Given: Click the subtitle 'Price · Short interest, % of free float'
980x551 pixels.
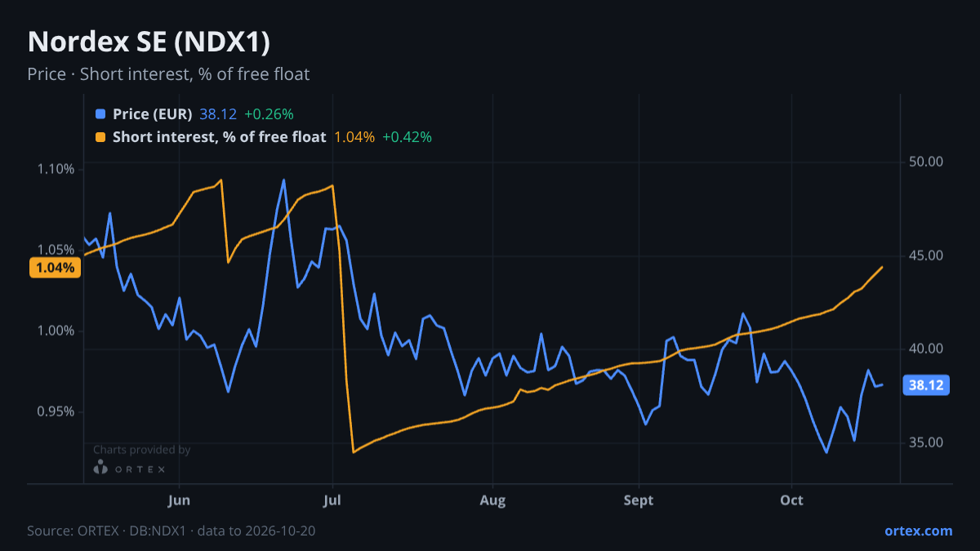Looking at the screenshot, I should [168, 74].
